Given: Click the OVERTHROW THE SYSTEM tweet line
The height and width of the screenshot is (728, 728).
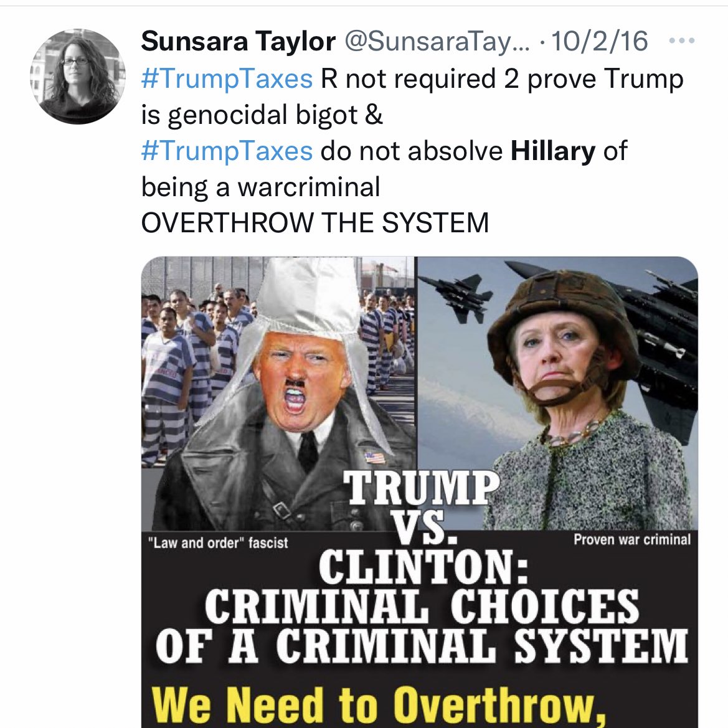Looking at the screenshot, I should [x=314, y=222].
